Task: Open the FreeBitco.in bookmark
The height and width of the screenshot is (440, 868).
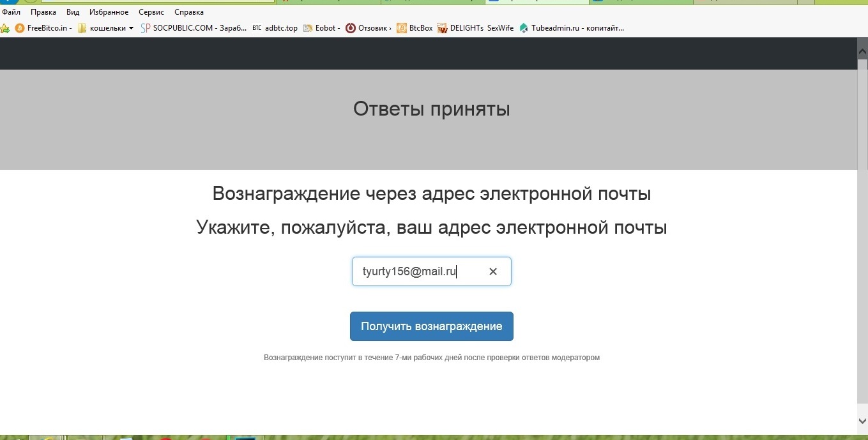Action: tap(43, 28)
